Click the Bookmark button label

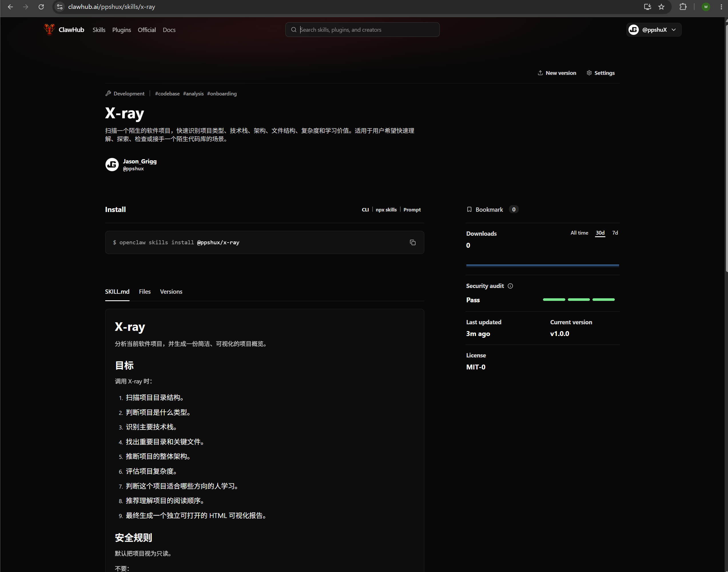[x=489, y=210]
